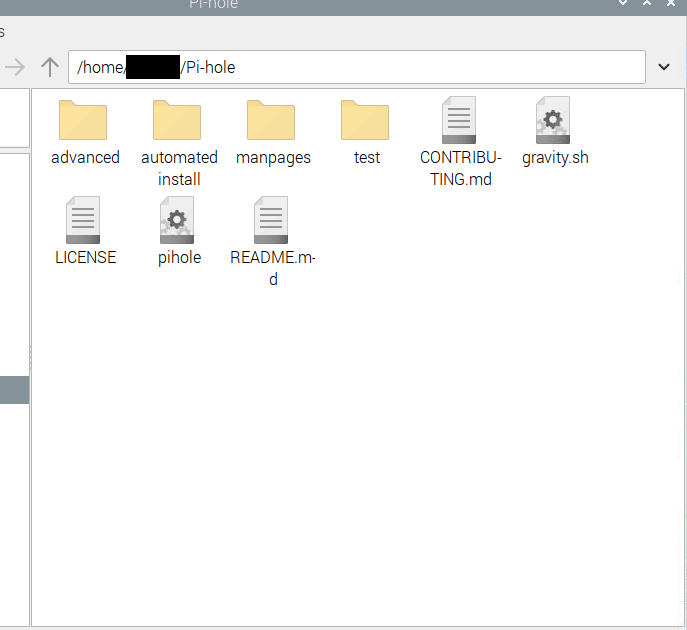The height and width of the screenshot is (630, 687).
Task: Select the highlighted gray side pane row
Action: [x=14, y=390]
